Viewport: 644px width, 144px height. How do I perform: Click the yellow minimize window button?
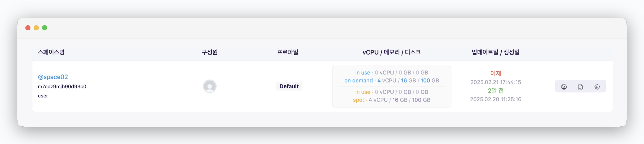pos(36,28)
